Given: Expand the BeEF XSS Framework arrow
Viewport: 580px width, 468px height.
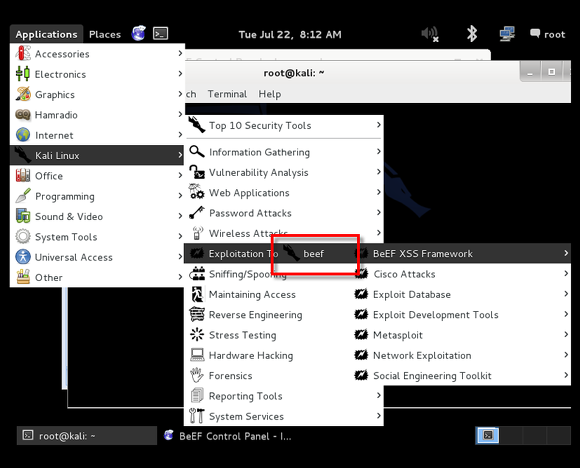Looking at the screenshot, I should pyautogui.click(x=566, y=253).
